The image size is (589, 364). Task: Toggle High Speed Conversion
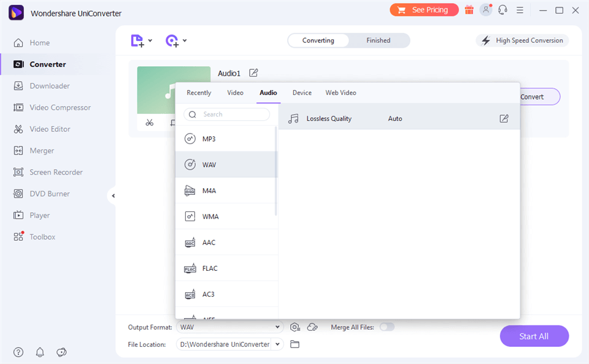tap(523, 40)
